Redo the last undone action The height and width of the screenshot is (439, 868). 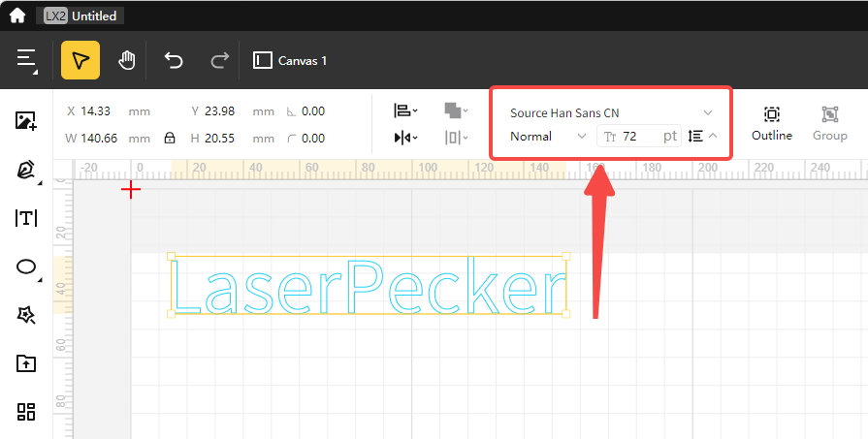(220, 60)
